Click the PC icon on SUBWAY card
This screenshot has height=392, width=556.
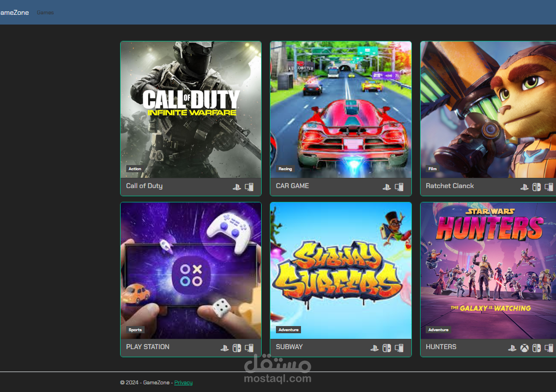399,348
